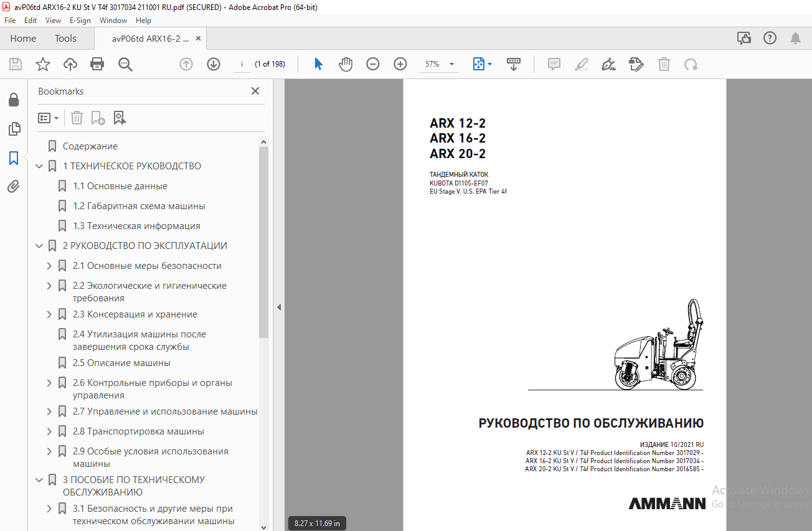812x531 pixels.
Task: Zoom out with the minus icon
Action: [373, 64]
